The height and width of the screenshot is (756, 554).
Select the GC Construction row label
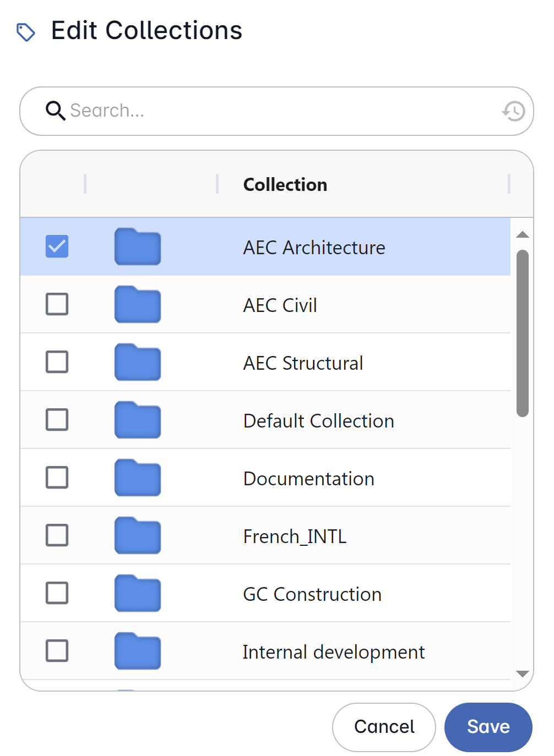tap(312, 594)
